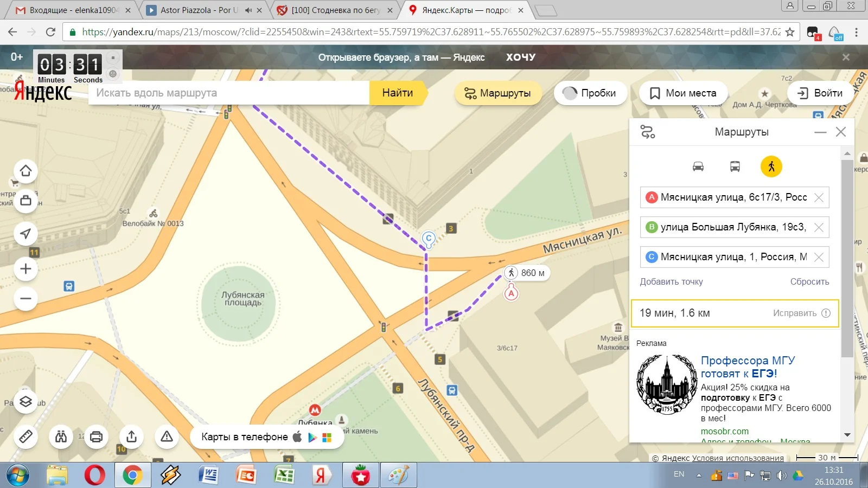
Task: Open the mosobr.com link
Action: click(x=724, y=431)
